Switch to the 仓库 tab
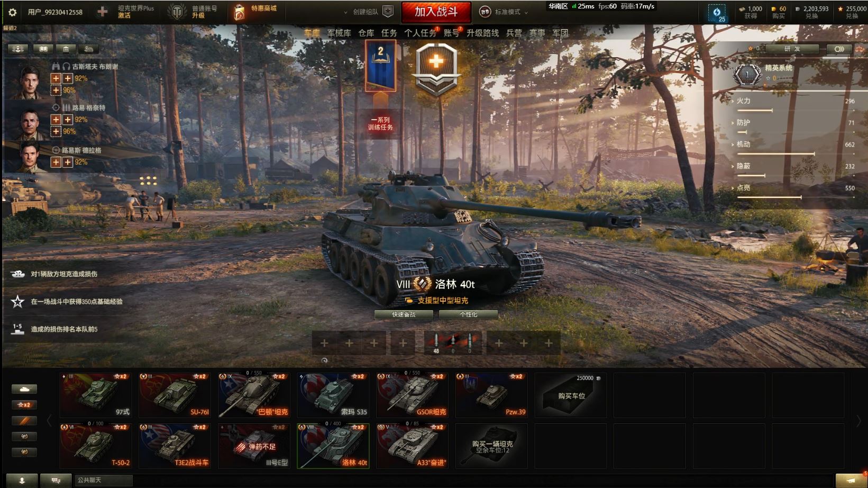This screenshot has height=488, width=868. tap(366, 33)
